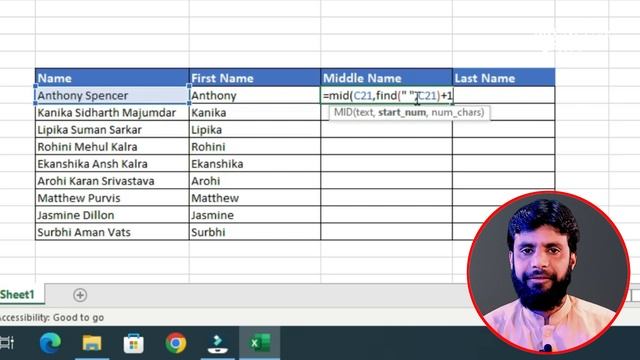This screenshot has height=360, width=640.
Task: Click the first name cell Anthony
Action: tap(255, 95)
